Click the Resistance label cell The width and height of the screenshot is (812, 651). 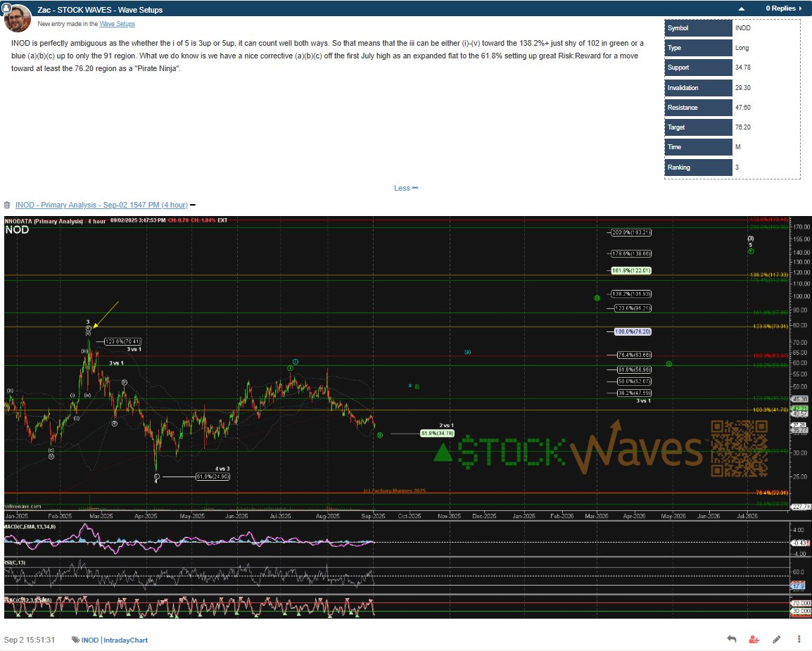click(698, 107)
